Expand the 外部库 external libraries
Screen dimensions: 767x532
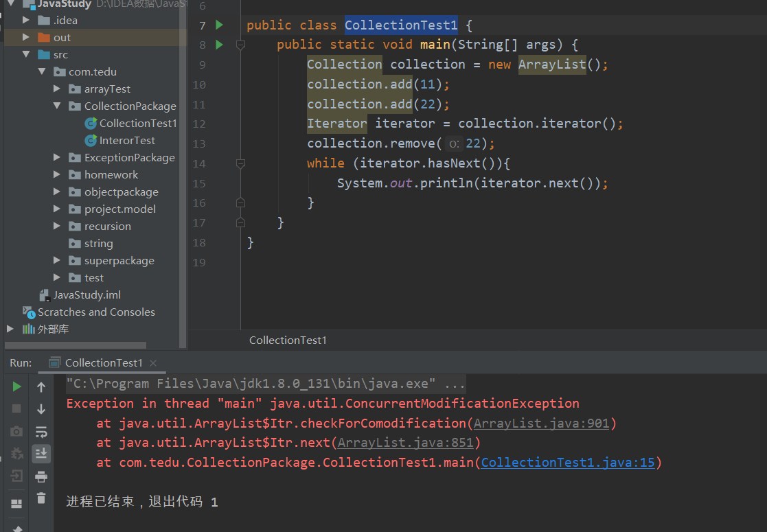[x=10, y=329]
